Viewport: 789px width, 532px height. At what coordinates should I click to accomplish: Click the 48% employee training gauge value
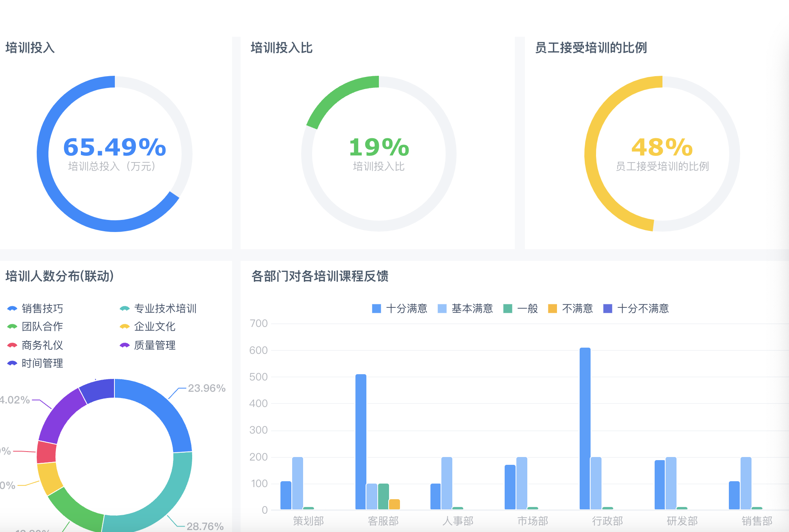point(662,147)
